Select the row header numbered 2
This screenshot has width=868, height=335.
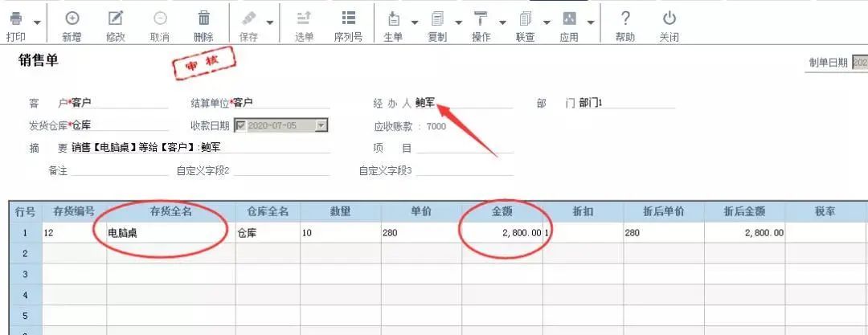[x=26, y=253]
